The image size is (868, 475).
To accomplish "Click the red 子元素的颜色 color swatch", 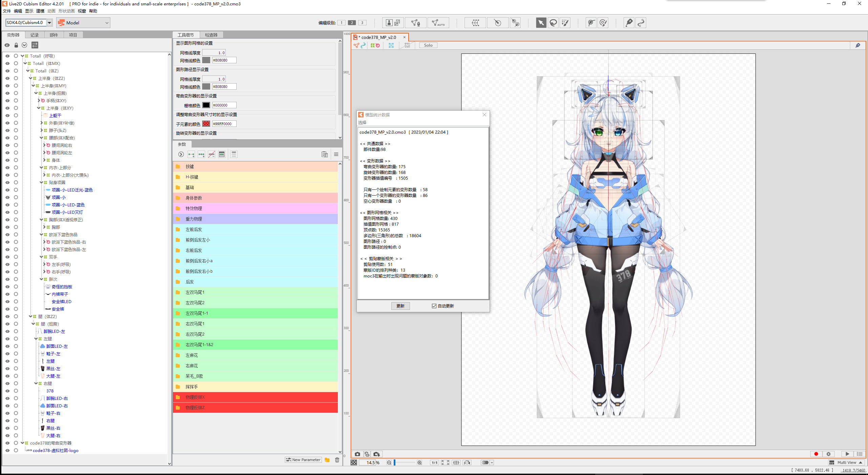I will point(206,124).
